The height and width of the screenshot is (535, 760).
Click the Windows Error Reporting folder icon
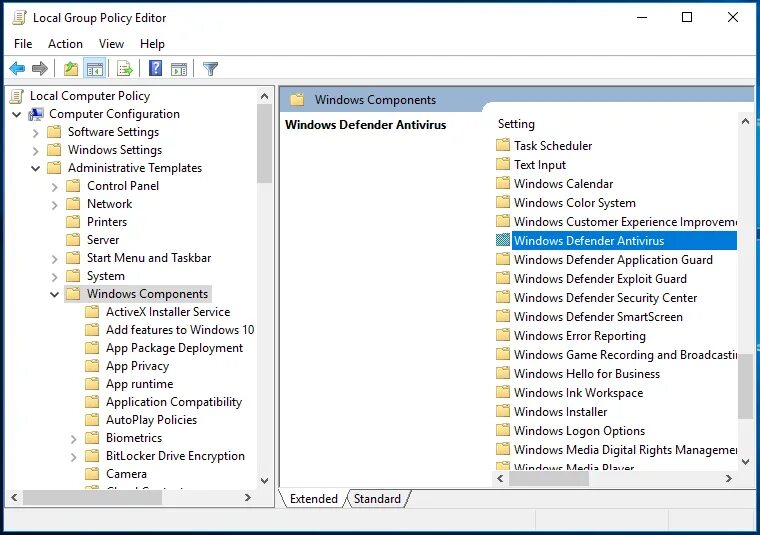(x=503, y=335)
